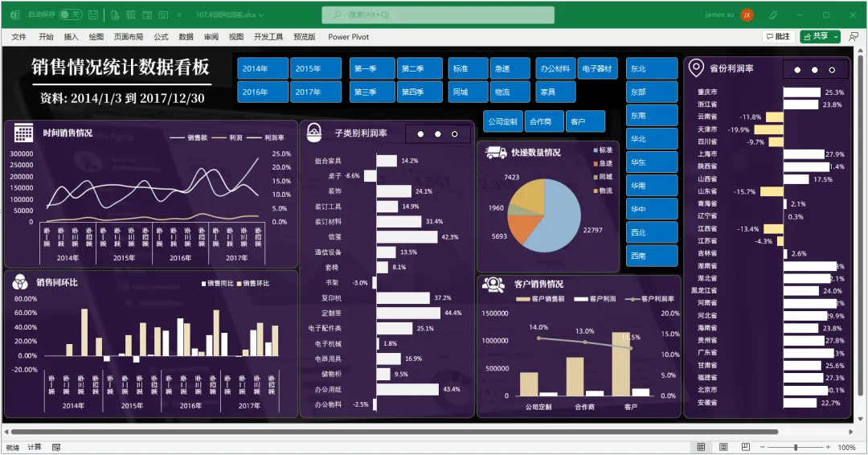Switch to Page Layout view from the status bar

click(723, 447)
